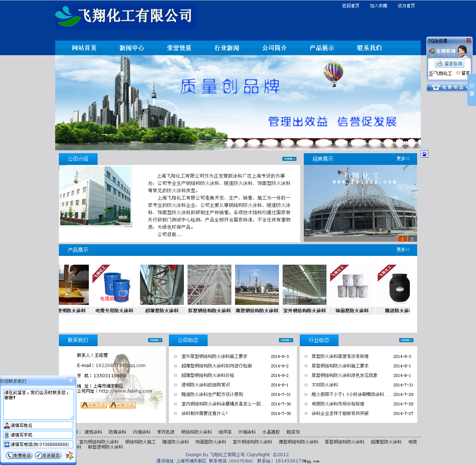The width and height of the screenshot is (476, 465).
Task: Open news 涂料制作需要注意什么?
Action: coord(204,413)
